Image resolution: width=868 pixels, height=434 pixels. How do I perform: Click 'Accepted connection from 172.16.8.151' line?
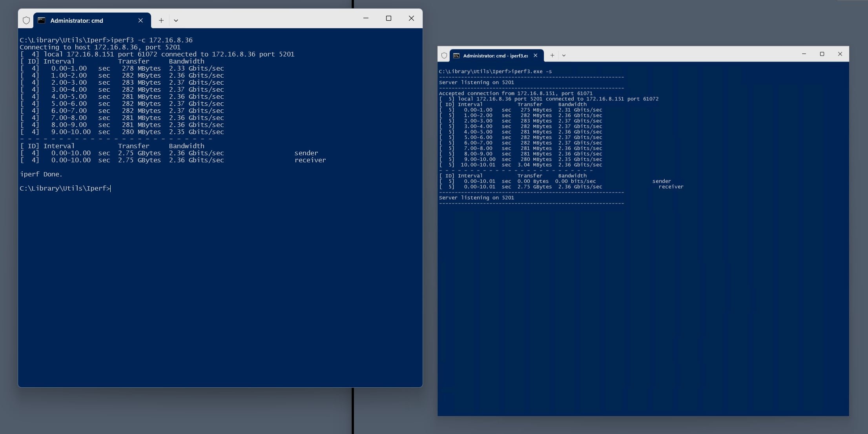coord(516,93)
